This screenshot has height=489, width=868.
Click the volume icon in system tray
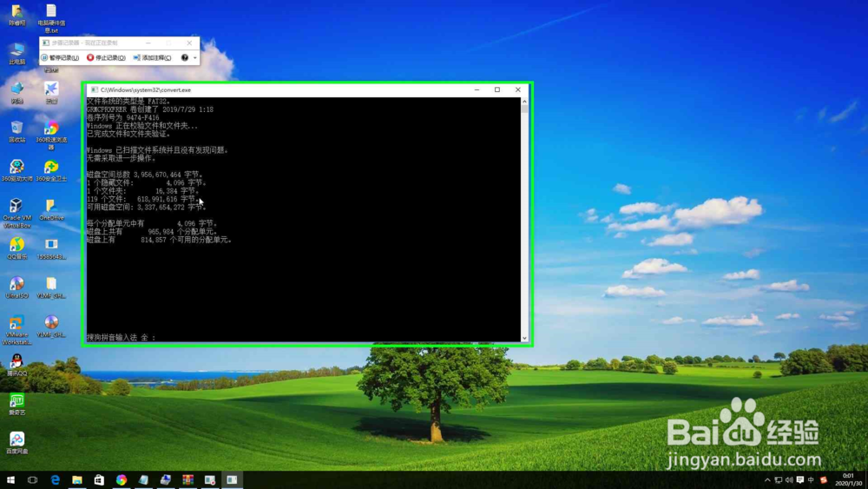(x=789, y=480)
